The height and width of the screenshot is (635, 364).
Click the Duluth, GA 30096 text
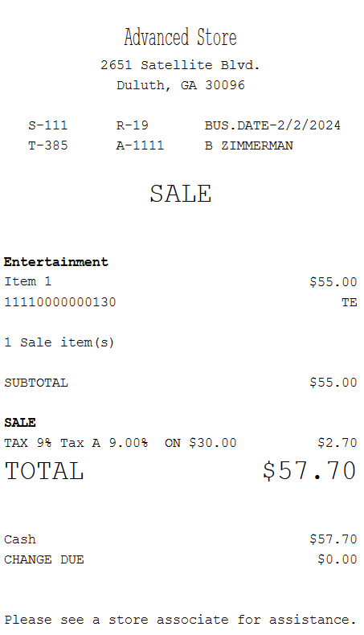tap(181, 85)
